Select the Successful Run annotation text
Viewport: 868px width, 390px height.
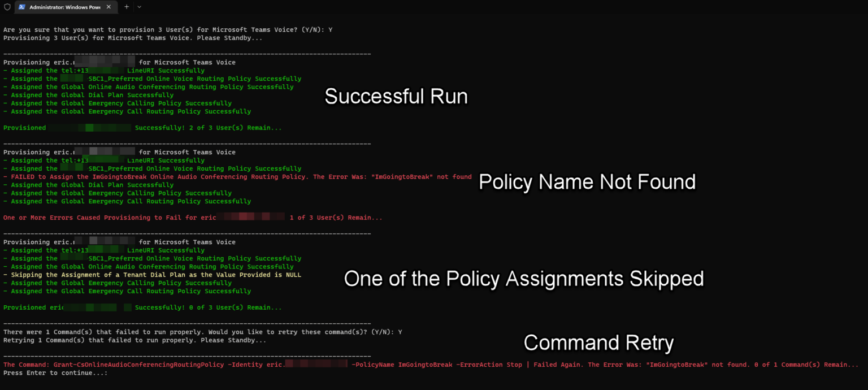[x=396, y=96]
